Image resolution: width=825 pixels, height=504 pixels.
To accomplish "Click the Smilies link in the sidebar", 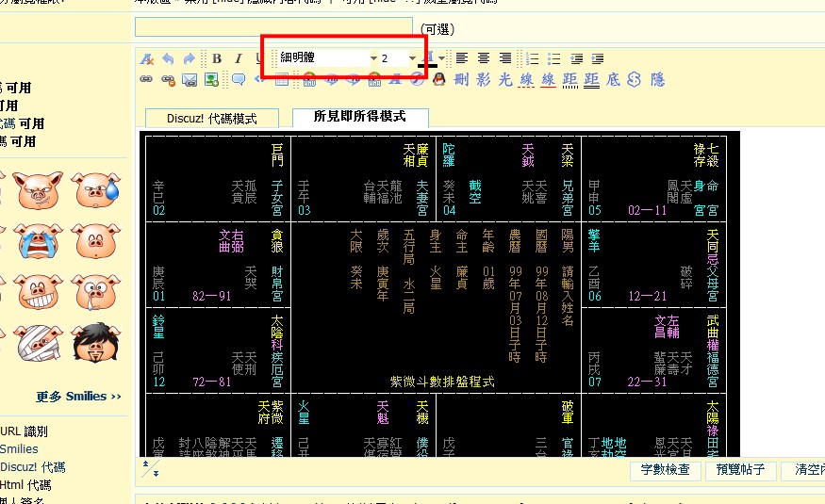I will coord(20,448).
